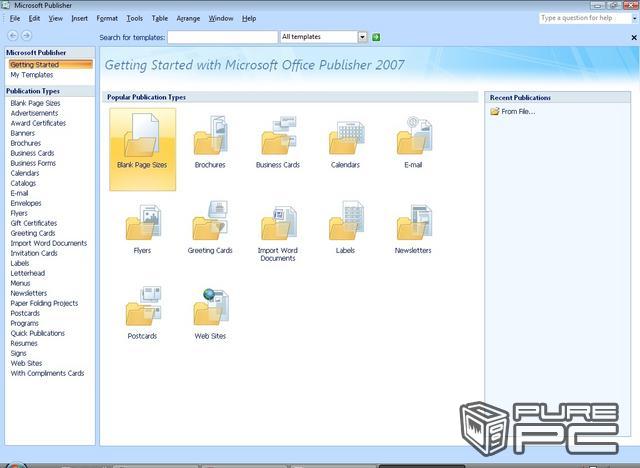The width and height of the screenshot is (640, 468).
Task: Open the View menu
Action: (56, 18)
